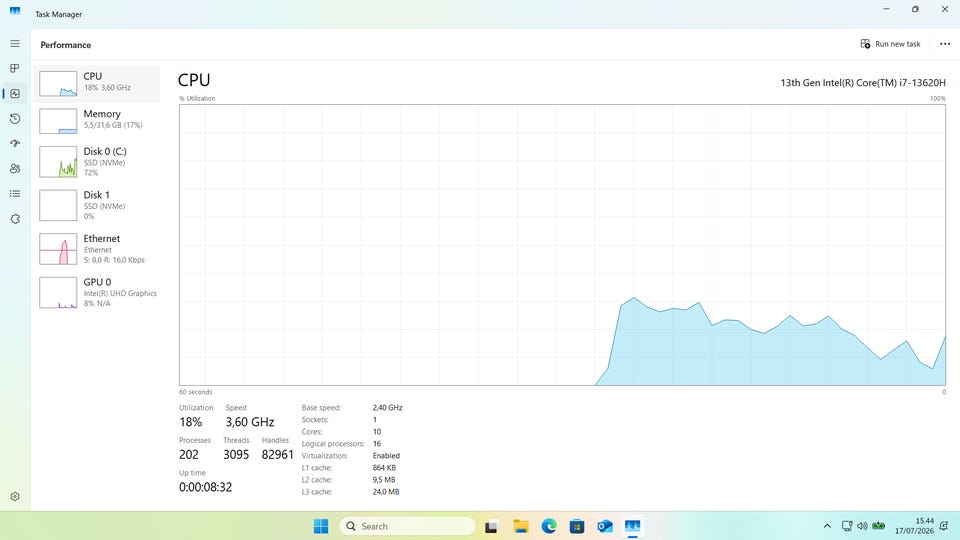Click Task Manager taskbar icon
Viewport: 960px width, 540px height.
click(x=632, y=526)
